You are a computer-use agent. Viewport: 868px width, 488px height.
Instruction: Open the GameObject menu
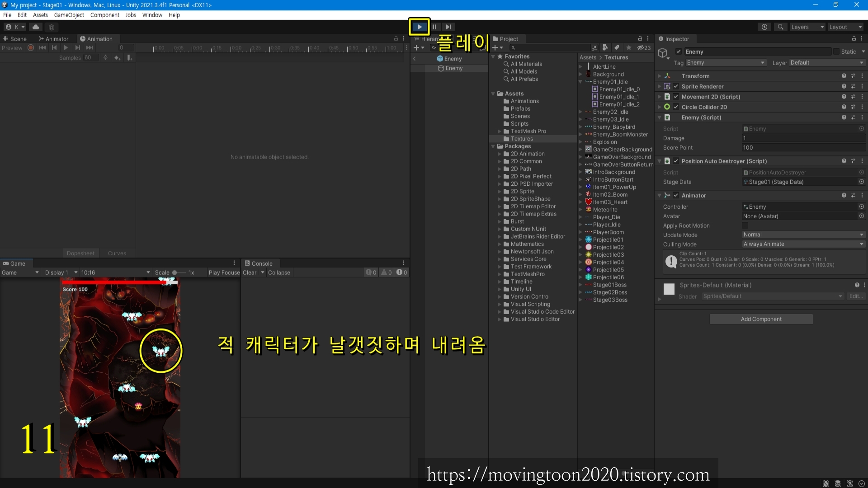69,15
